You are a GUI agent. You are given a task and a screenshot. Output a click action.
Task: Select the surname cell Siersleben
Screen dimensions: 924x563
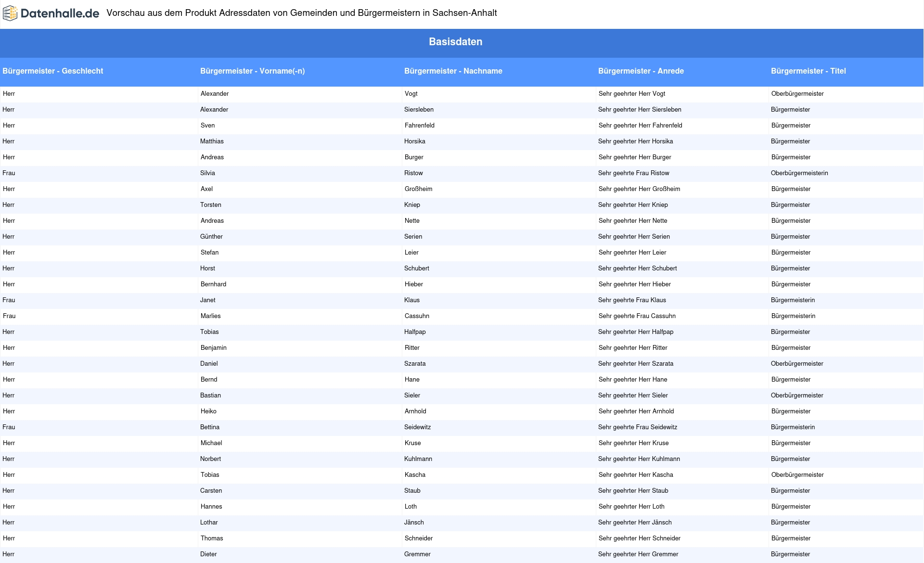[x=419, y=110]
